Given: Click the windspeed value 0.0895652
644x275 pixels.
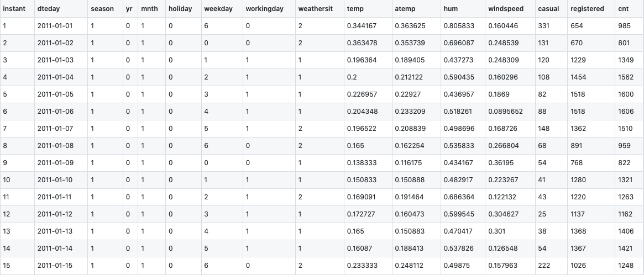Looking at the screenshot, I should (x=506, y=112).
